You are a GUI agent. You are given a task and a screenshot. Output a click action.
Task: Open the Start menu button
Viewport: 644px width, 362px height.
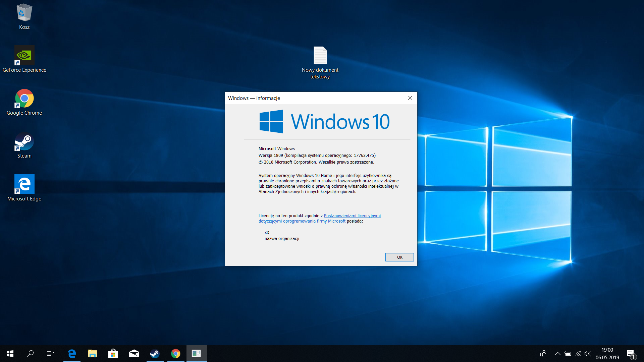[x=10, y=354]
